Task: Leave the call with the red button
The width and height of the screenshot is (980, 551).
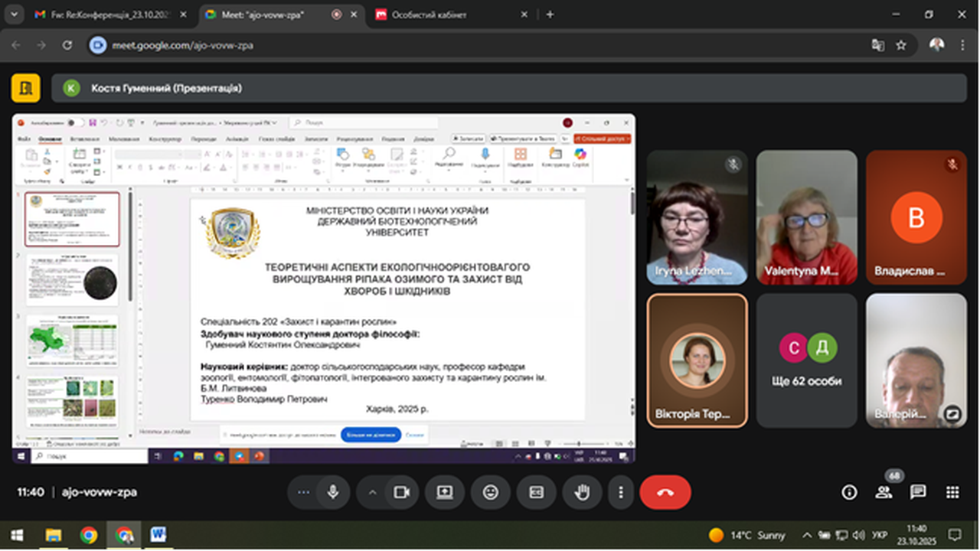Action: pyautogui.click(x=665, y=492)
